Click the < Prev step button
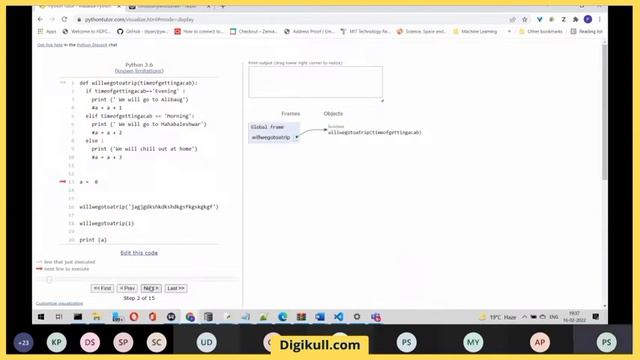The image size is (640, 360). (127, 288)
